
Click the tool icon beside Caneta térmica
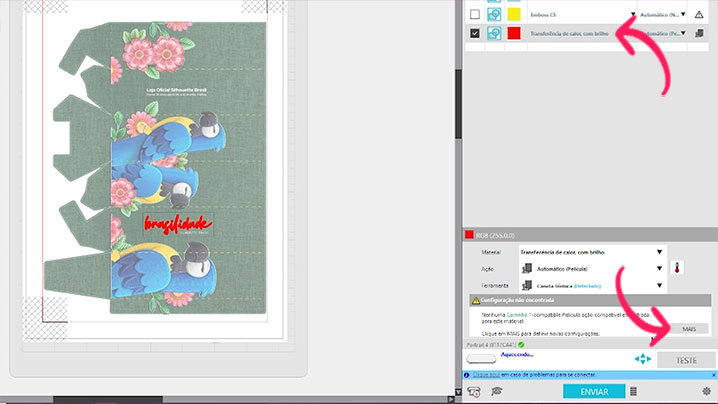click(527, 285)
